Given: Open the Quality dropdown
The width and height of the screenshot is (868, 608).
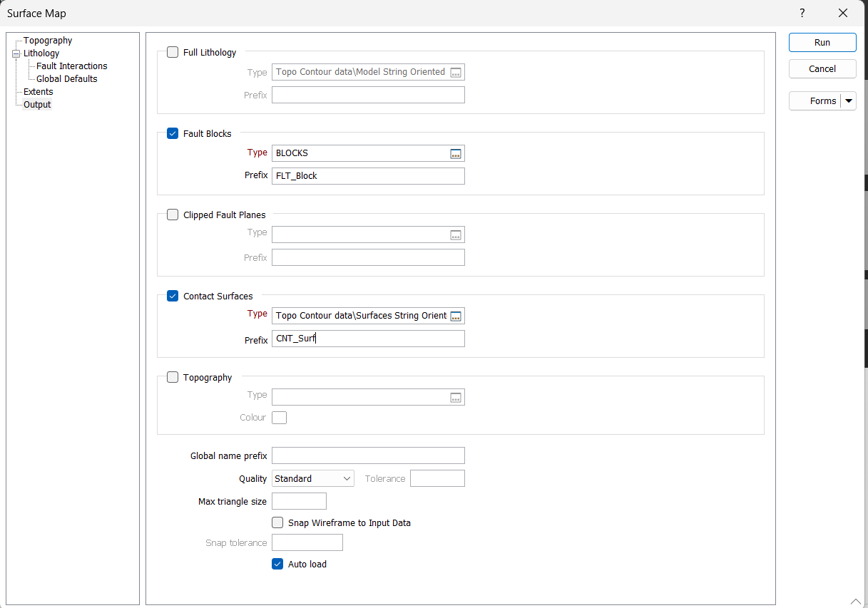Looking at the screenshot, I should tap(312, 478).
